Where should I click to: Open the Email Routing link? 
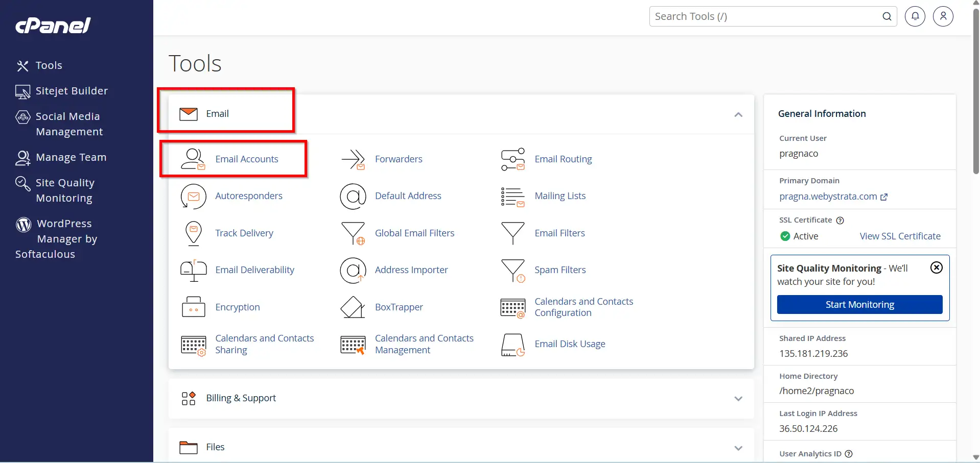(x=563, y=159)
